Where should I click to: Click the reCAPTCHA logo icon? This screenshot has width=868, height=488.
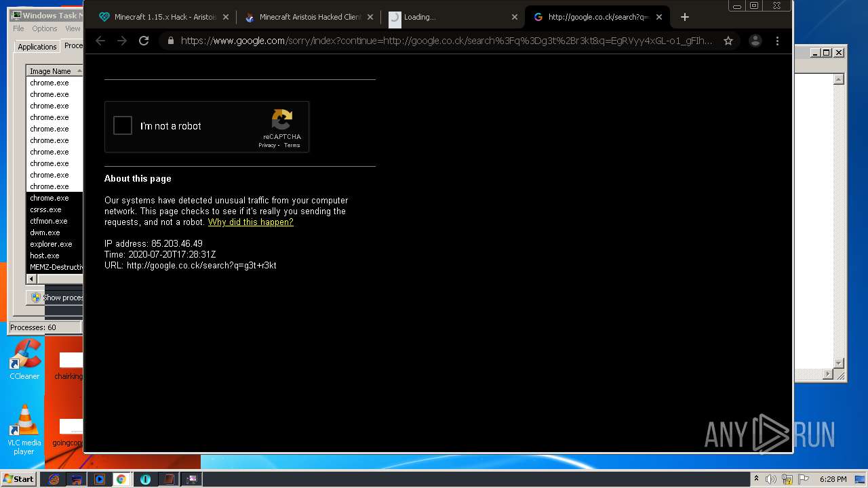[282, 119]
